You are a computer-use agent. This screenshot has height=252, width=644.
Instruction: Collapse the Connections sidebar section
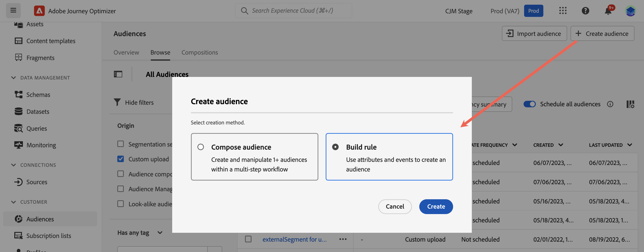14,165
